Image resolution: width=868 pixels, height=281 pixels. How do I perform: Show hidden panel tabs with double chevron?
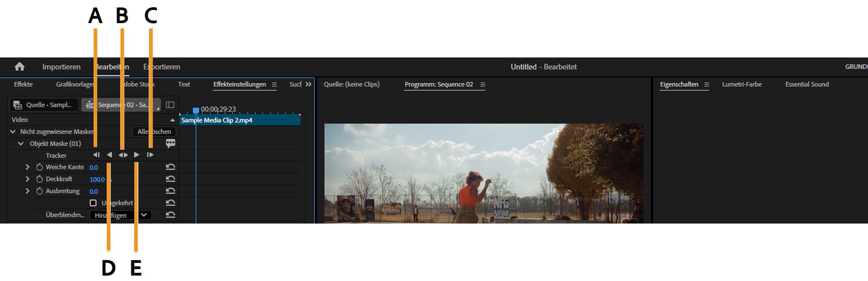click(x=308, y=85)
